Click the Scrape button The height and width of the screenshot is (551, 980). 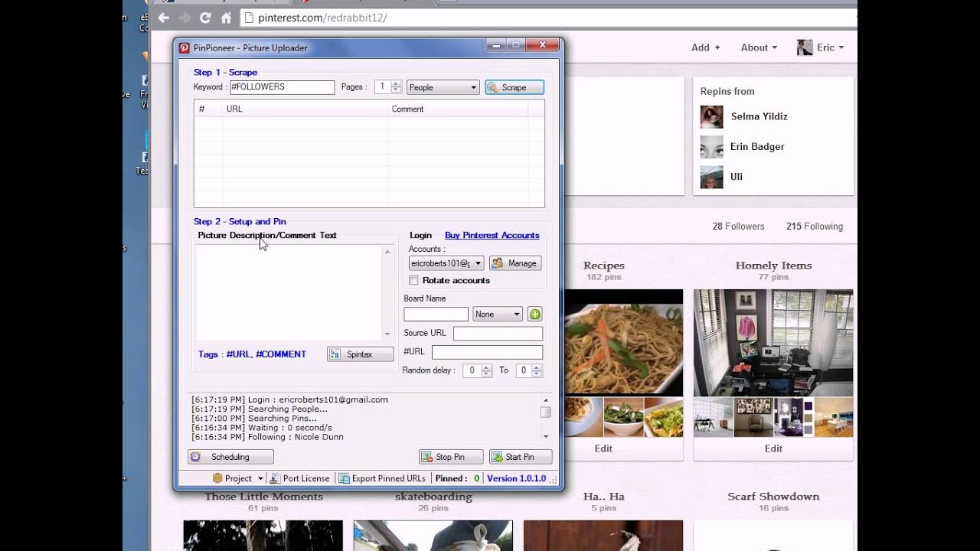(514, 87)
